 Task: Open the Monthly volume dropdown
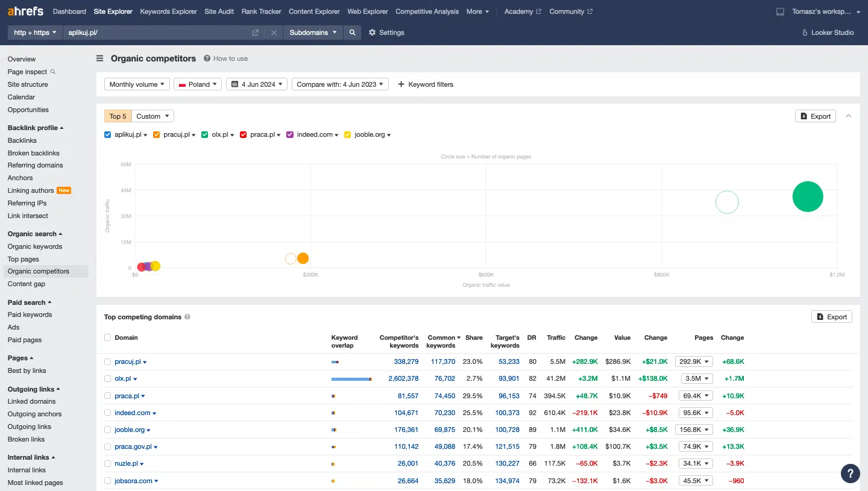point(137,84)
